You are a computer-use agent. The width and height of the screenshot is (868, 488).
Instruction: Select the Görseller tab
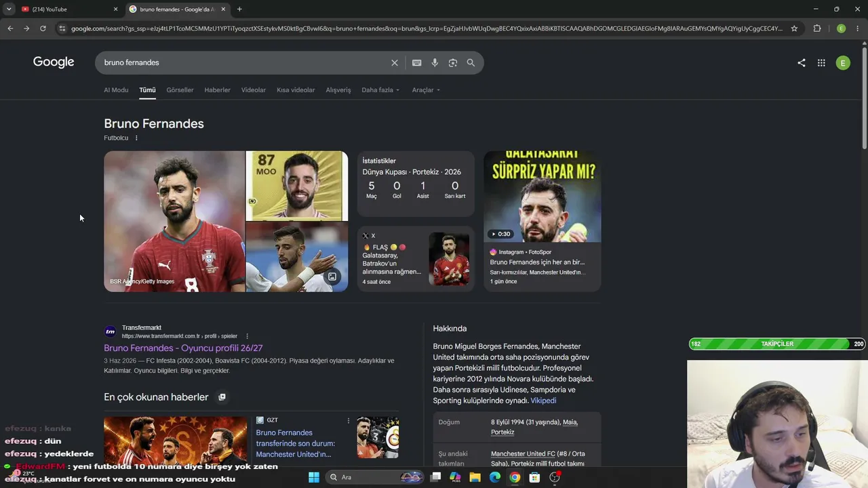pyautogui.click(x=180, y=90)
